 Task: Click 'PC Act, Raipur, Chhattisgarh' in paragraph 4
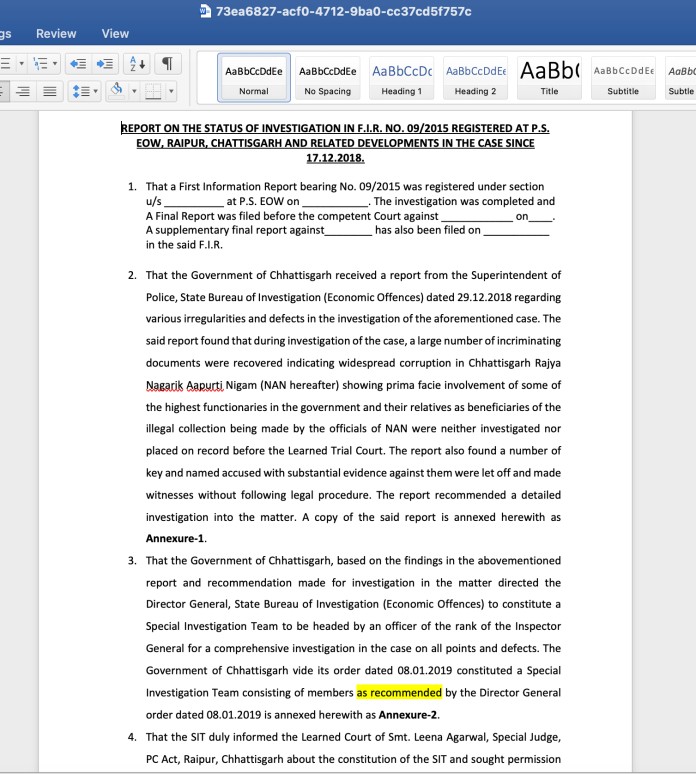(215, 759)
